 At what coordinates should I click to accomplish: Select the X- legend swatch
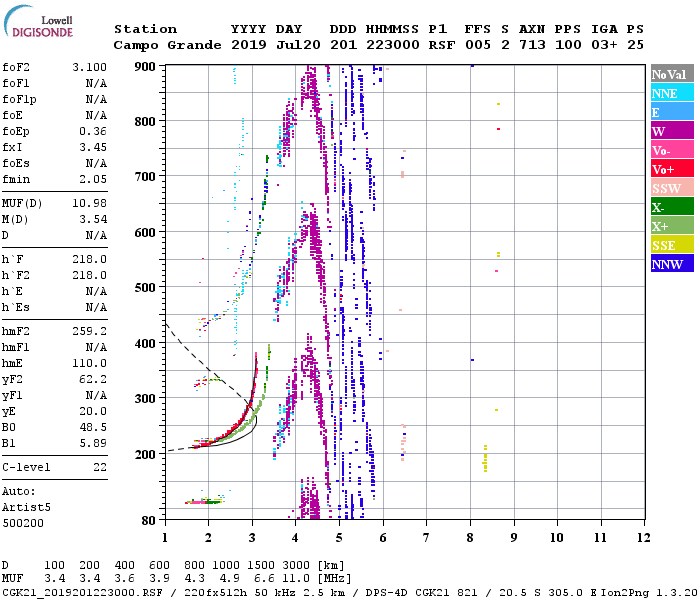pos(672,207)
